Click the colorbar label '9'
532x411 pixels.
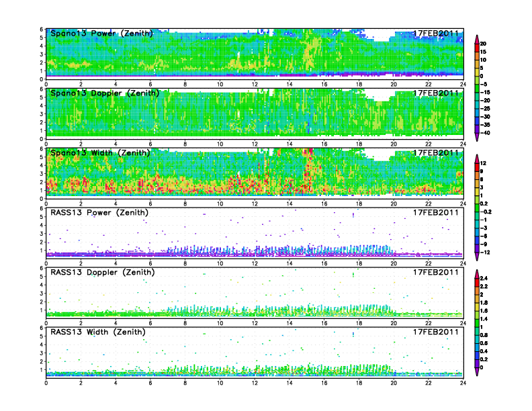[x=482, y=171]
